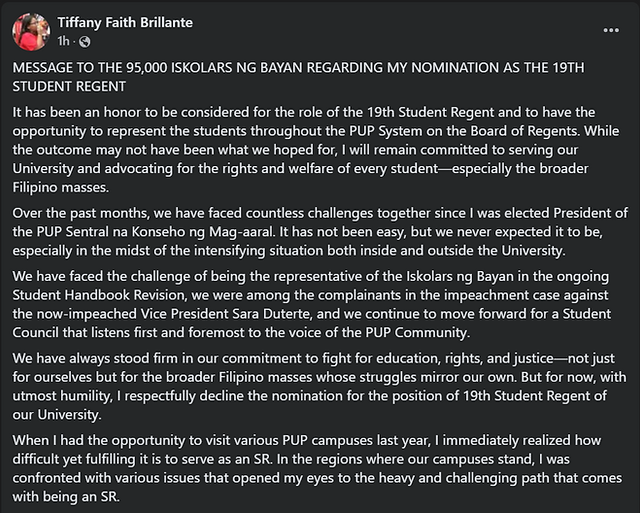Click the words STUDENT REGENT in the headline
The height and width of the screenshot is (513, 640).
pos(69,87)
